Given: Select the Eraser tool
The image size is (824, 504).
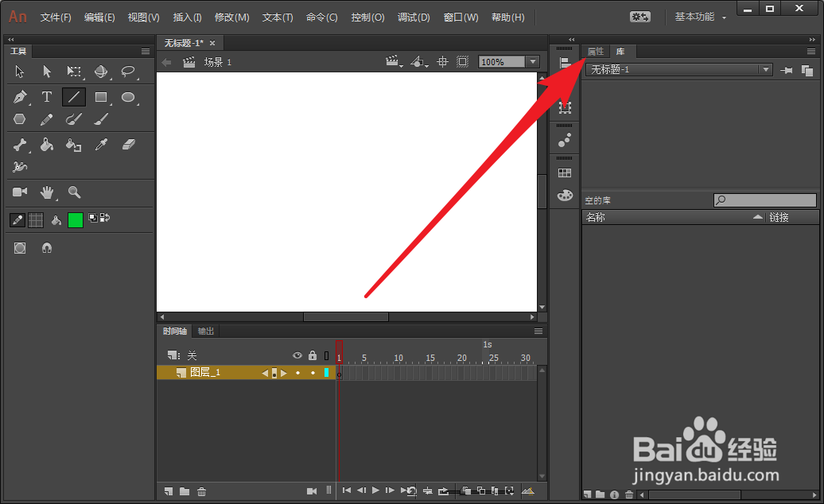Looking at the screenshot, I should [128, 145].
